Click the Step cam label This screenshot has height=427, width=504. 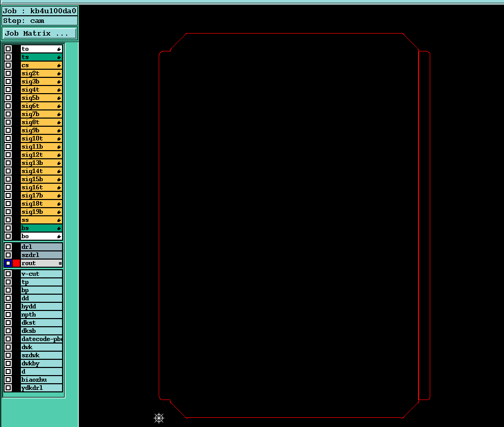(40, 21)
